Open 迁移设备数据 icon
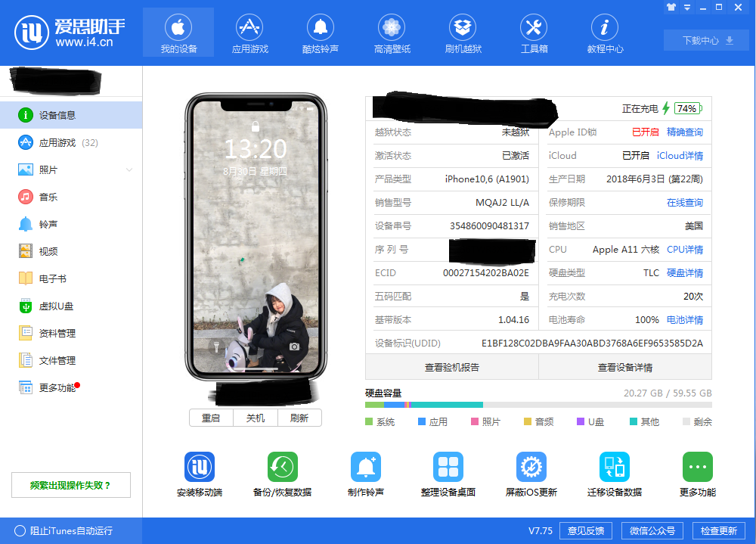756x544 pixels. [x=614, y=467]
